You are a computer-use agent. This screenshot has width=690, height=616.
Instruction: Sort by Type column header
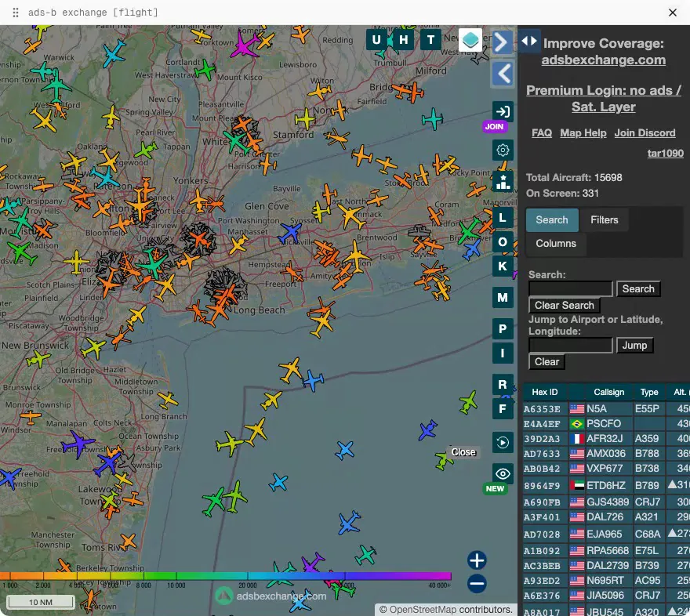(649, 392)
